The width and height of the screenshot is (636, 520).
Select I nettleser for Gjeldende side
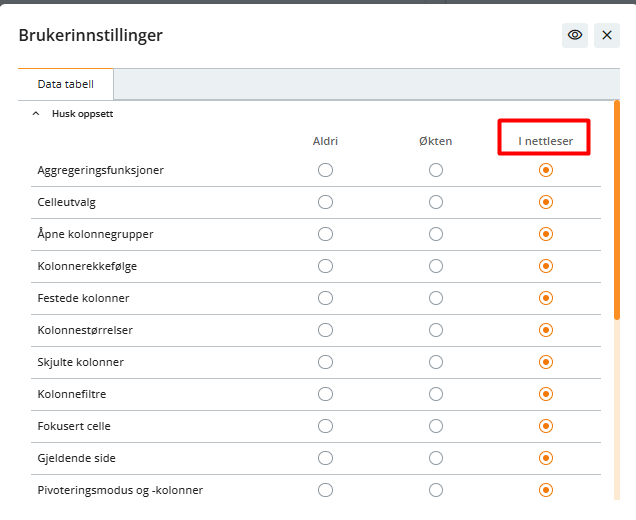(x=546, y=458)
